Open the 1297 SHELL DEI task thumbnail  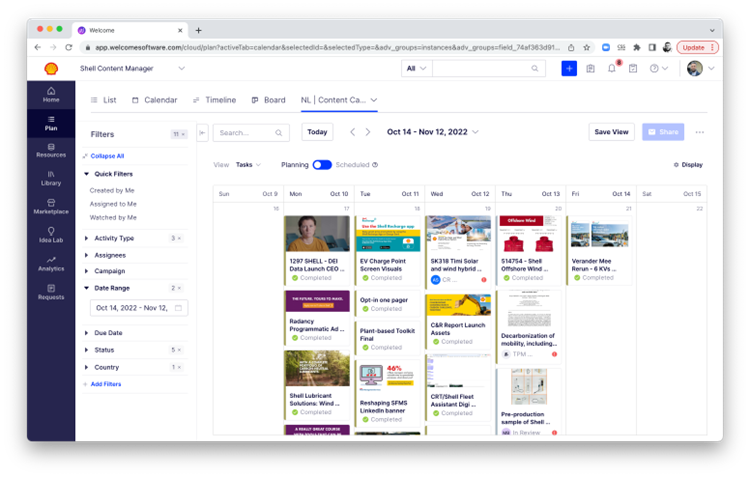click(x=317, y=234)
